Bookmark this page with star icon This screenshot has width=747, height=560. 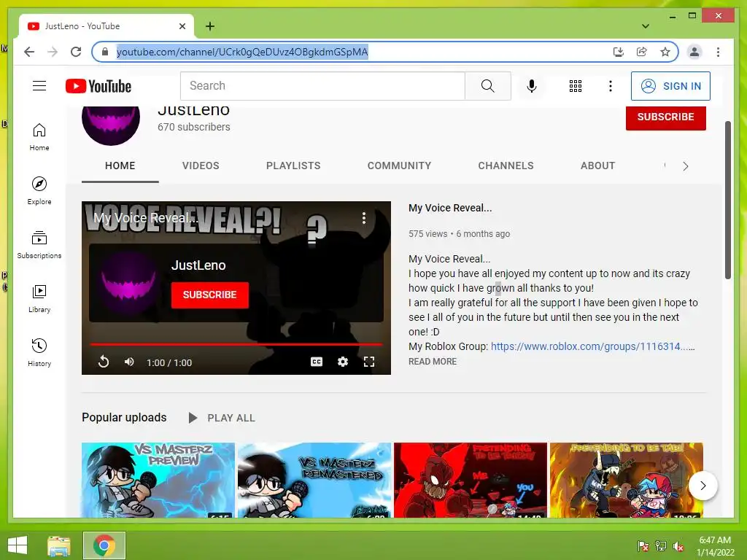pos(665,52)
